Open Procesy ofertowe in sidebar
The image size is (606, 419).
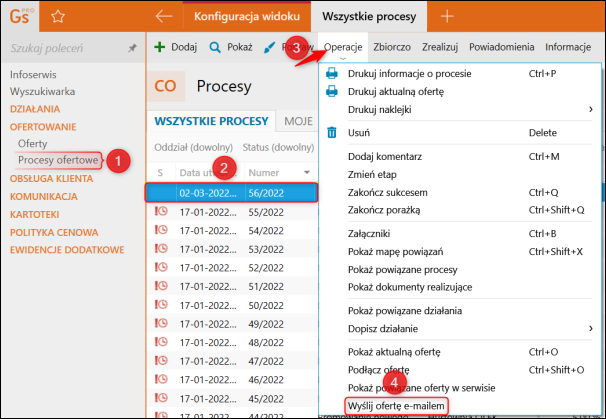pos(58,160)
